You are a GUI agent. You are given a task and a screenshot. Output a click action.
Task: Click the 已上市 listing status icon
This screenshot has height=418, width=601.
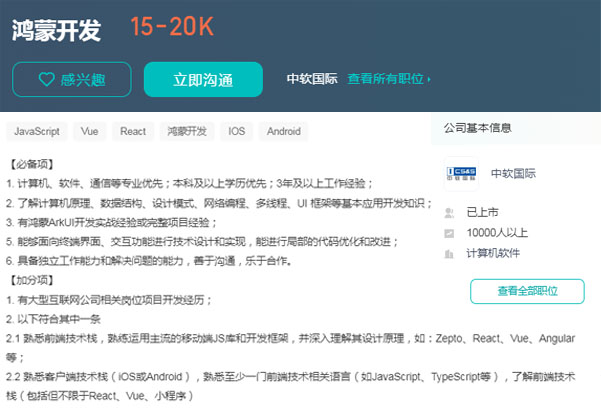click(449, 213)
